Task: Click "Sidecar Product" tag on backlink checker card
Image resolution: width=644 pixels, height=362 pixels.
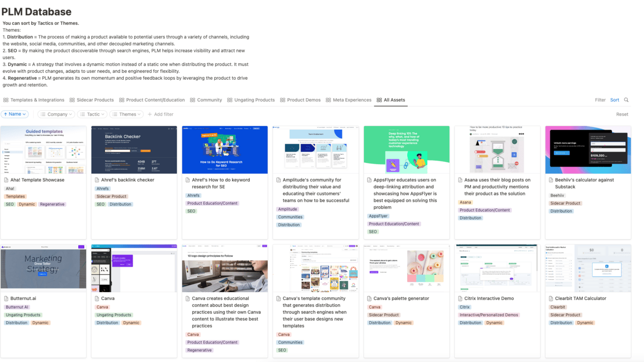Action: point(112,196)
